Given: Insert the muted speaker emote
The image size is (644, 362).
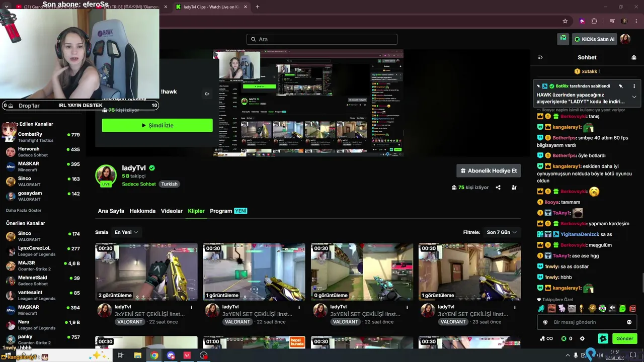Looking at the screenshot, I should (x=612, y=308).
